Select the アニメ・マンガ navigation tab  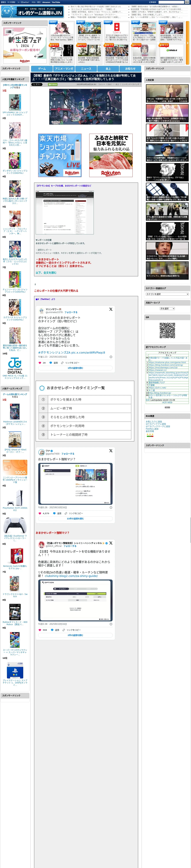click(64, 69)
